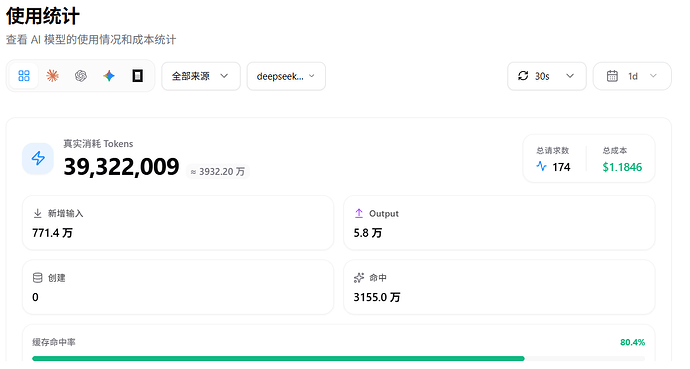
Task: Click the Output upload arrow icon
Action: tap(359, 213)
